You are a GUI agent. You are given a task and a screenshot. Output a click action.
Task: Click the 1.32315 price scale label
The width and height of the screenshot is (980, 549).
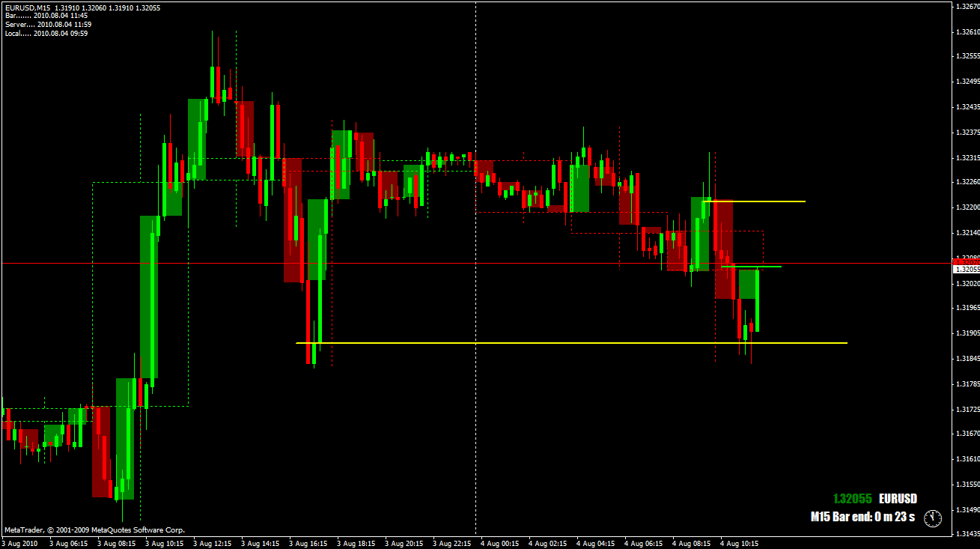[x=968, y=158]
